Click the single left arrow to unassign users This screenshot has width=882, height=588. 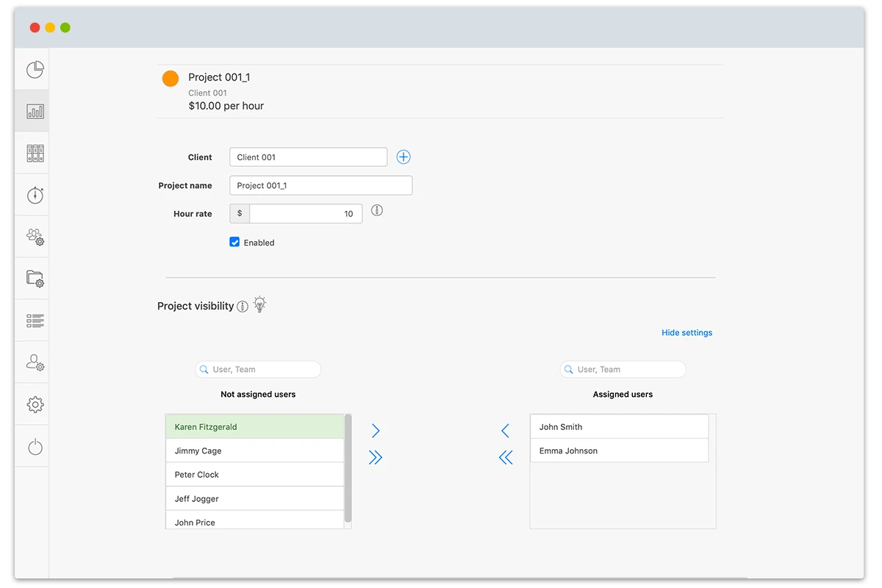(x=506, y=430)
